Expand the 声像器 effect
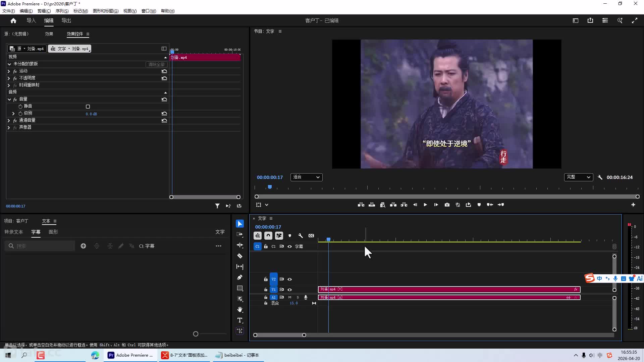Image resolution: width=644 pixels, height=362 pixels. point(9,127)
